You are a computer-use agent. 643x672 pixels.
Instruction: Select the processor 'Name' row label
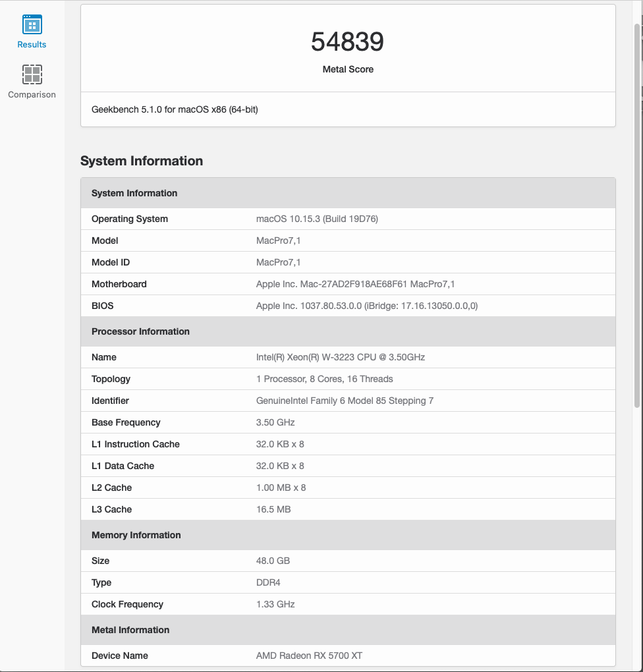pyautogui.click(x=103, y=358)
